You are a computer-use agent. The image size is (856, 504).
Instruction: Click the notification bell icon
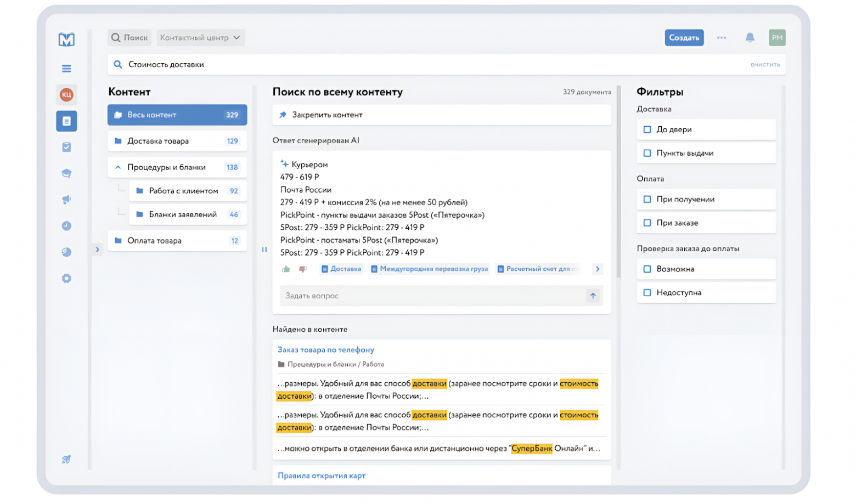pyautogui.click(x=750, y=38)
